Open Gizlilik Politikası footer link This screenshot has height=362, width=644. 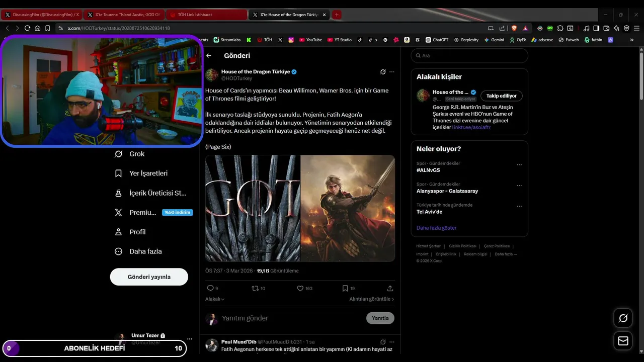462,246
